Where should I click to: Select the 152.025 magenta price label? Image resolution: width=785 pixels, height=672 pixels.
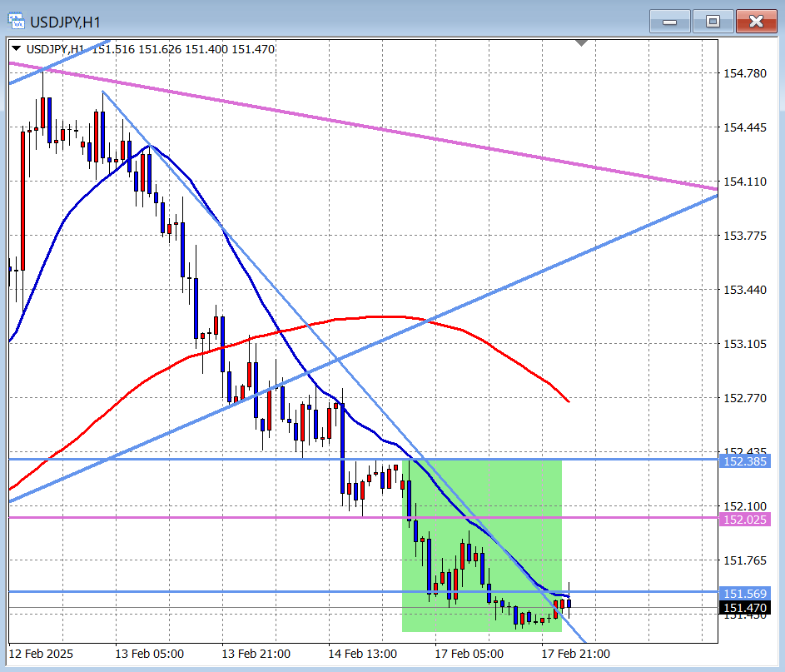coord(745,519)
